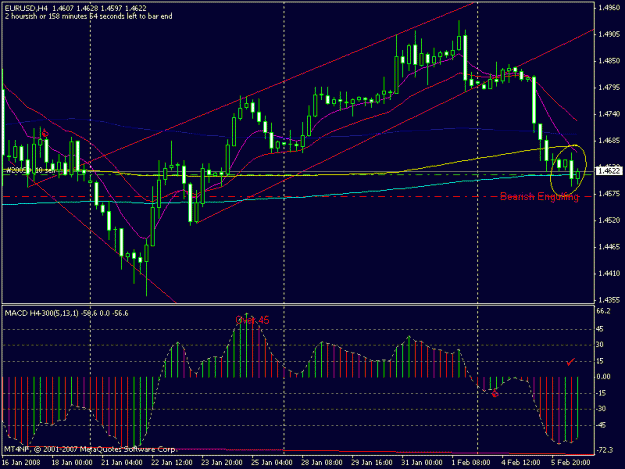Click the 1.4795 price axis label
Viewport: 625px width, 469px height.
click(609, 87)
